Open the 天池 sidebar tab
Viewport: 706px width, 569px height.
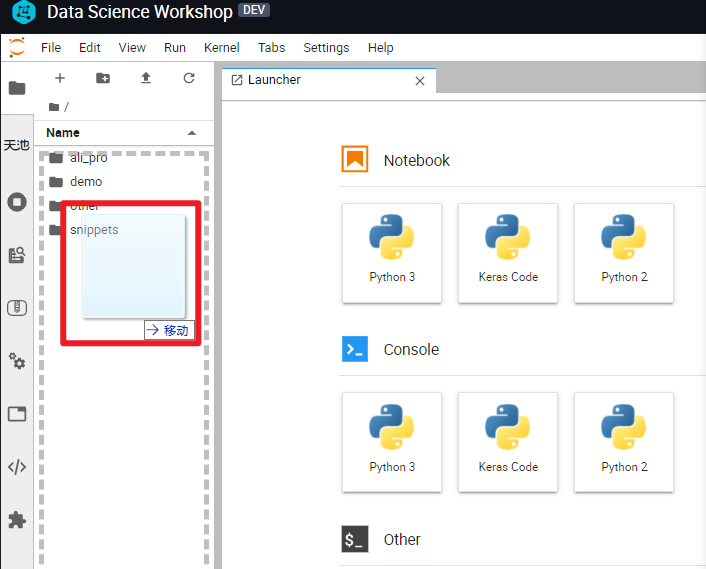click(x=17, y=145)
